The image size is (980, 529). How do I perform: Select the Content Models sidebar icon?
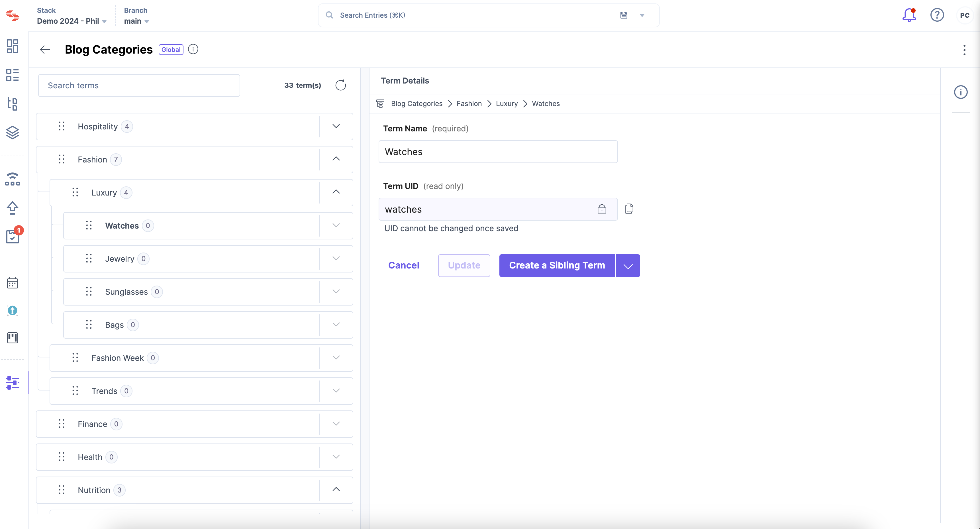click(13, 104)
